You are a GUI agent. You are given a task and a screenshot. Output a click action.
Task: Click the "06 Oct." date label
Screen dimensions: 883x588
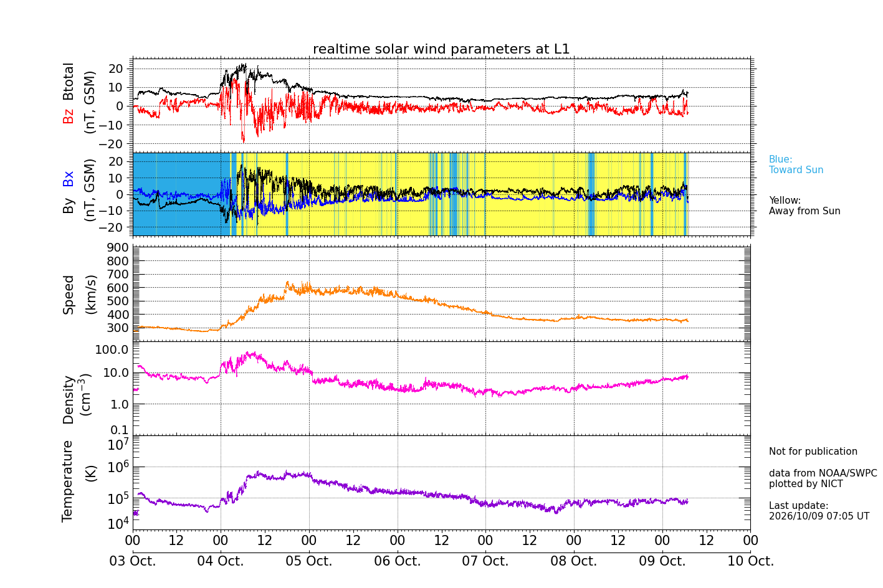(x=397, y=561)
